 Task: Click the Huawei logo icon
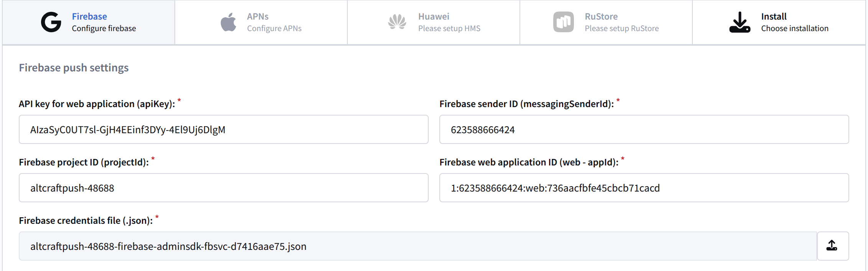point(397,22)
